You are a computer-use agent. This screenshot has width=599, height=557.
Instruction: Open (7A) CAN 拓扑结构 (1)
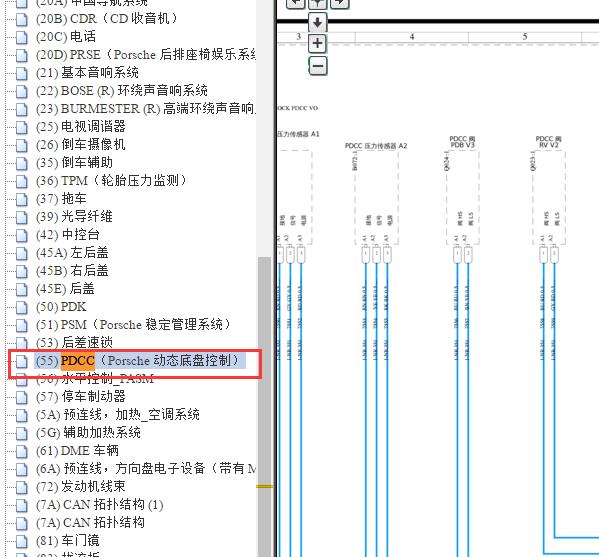pyautogui.click(x=100, y=504)
